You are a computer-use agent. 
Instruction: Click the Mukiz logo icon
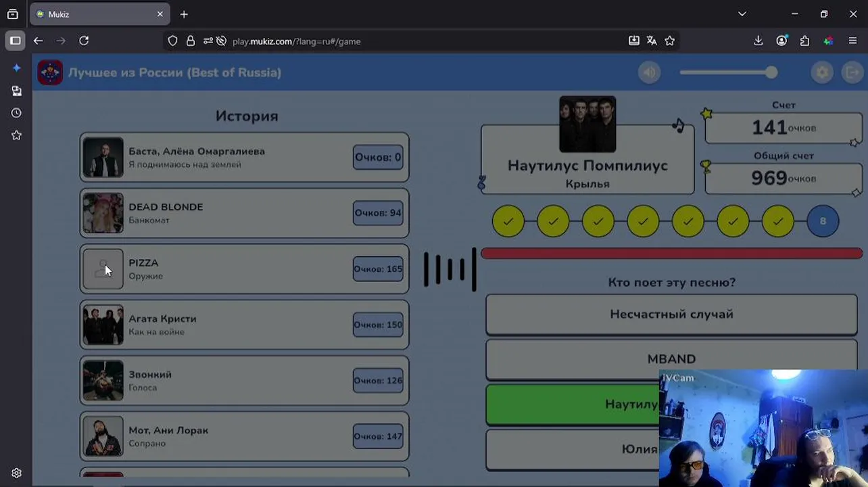[50, 72]
